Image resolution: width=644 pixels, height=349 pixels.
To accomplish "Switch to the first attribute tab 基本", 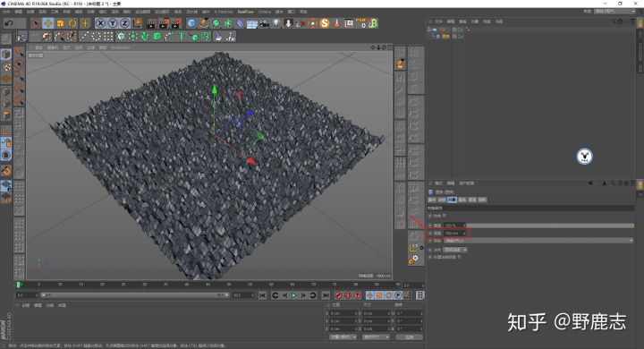I will [x=432, y=200].
